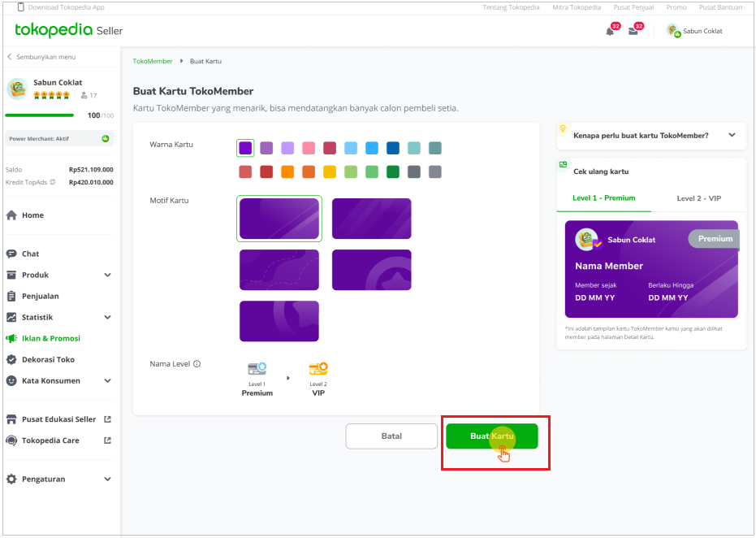756x538 pixels.
Task: Select the bottom-right star circle motif
Action: [372, 270]
